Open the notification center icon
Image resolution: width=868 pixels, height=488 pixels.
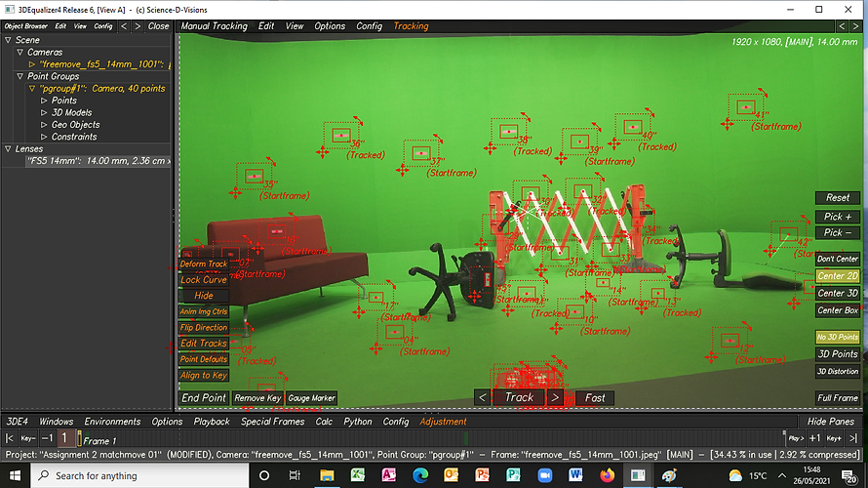pyautogui.click(x=848, y=475)
